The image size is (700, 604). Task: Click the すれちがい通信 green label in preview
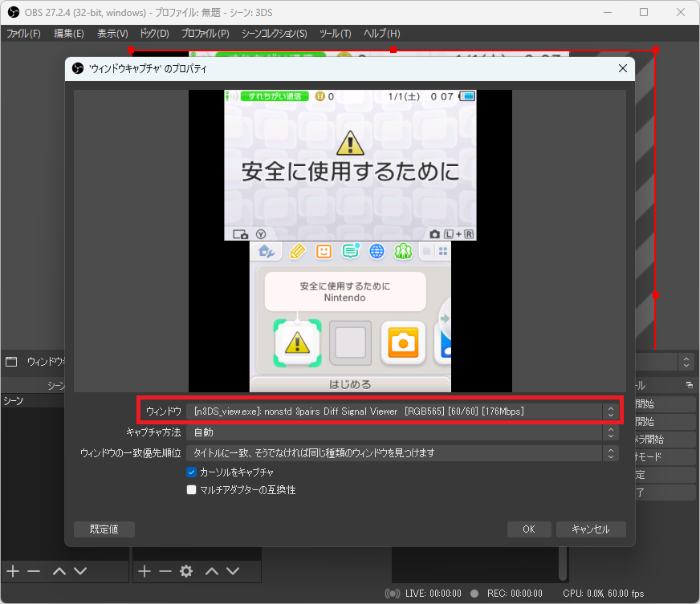point(275,96)
